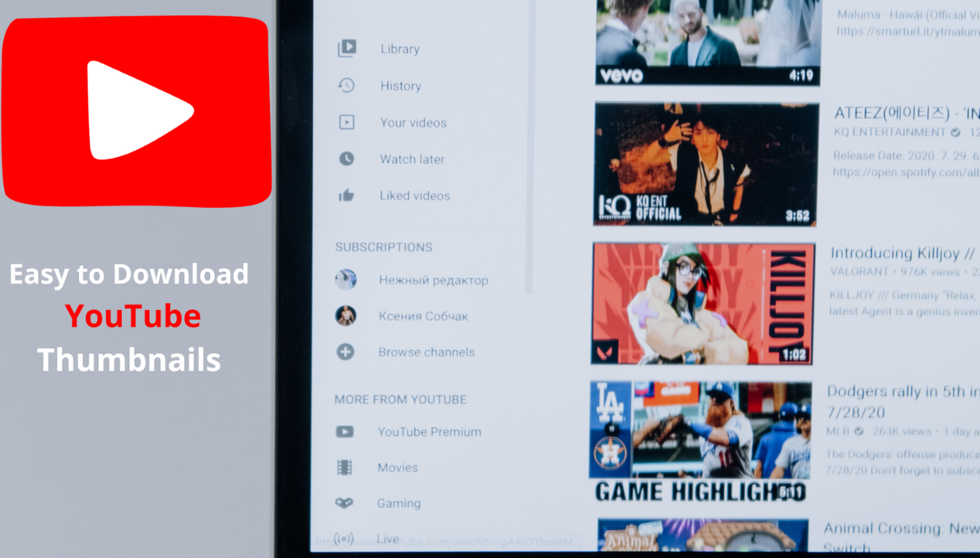Click the Gaming controller icon
The width and height of the screenshot is (980, 558).
[343, 504]
